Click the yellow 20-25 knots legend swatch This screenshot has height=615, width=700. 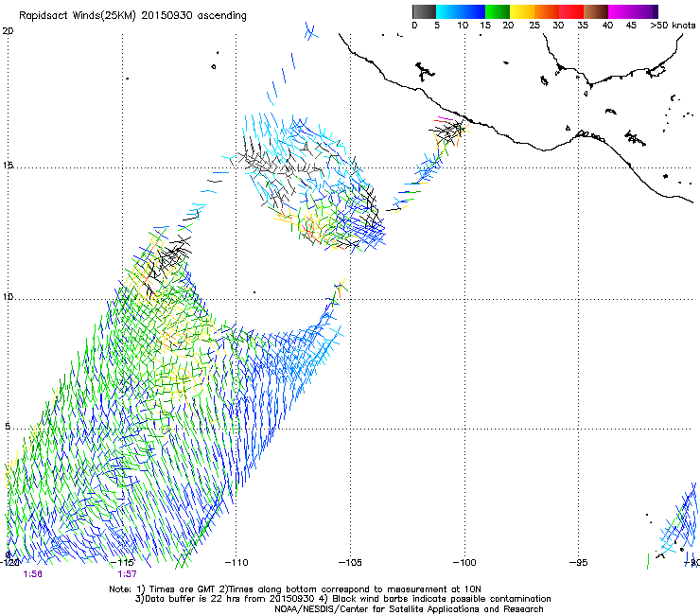pyautogui.click(x=522, y=11)
